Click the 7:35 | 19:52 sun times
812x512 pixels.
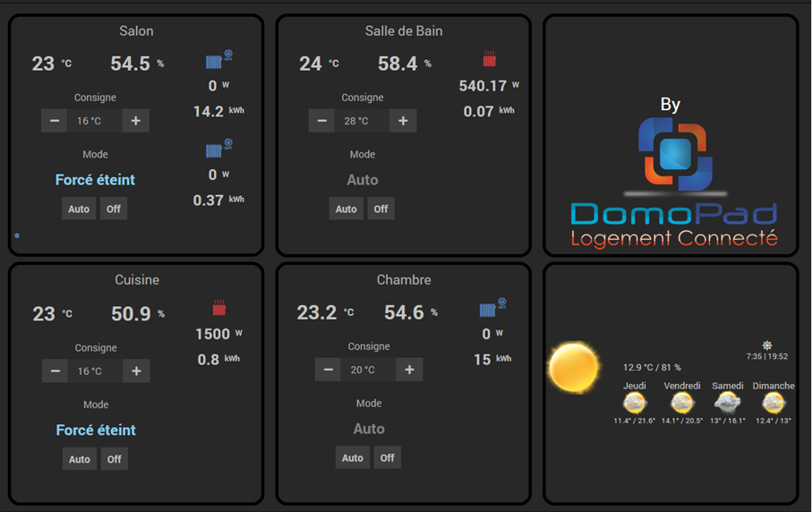tap(767, 356)
